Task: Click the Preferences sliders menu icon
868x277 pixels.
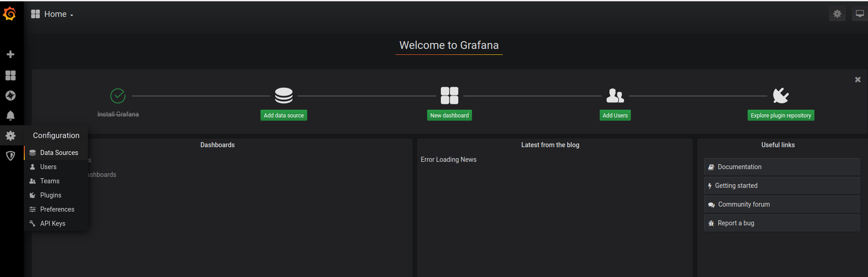Action: tap(33, 209)
